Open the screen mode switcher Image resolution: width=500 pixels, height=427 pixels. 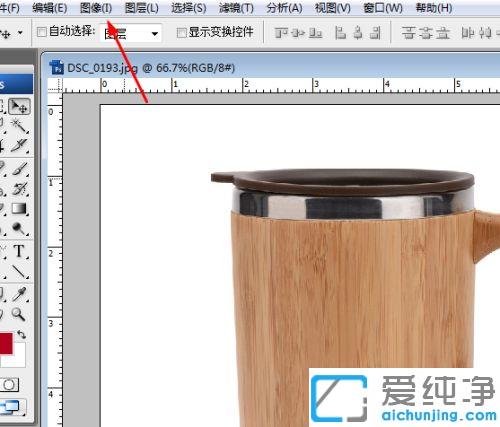click(x=13, y=407)
